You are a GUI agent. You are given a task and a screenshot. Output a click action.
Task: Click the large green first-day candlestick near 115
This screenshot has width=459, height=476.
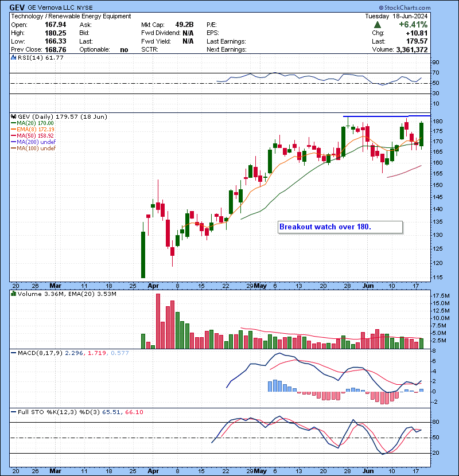point(143,255)
